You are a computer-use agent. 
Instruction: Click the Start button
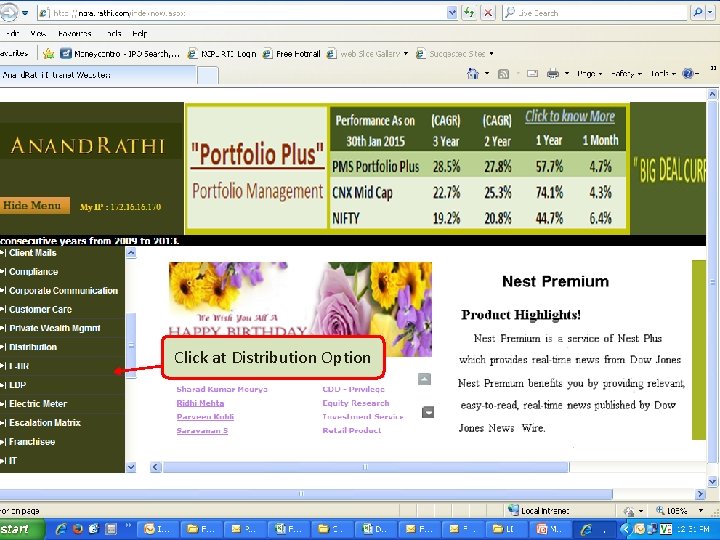click(22, 529)
